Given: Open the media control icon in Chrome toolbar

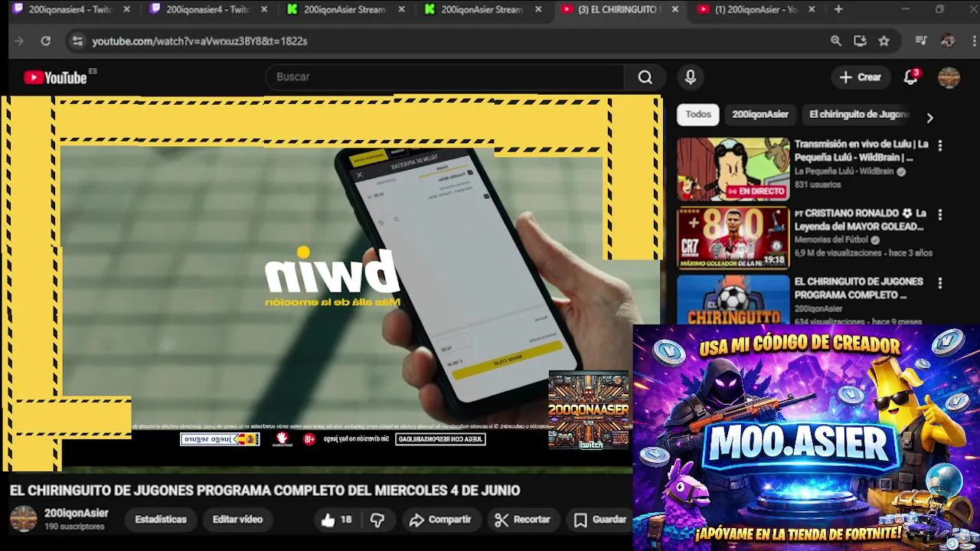Looking at the screenshot, I should [x=921, y=41].
